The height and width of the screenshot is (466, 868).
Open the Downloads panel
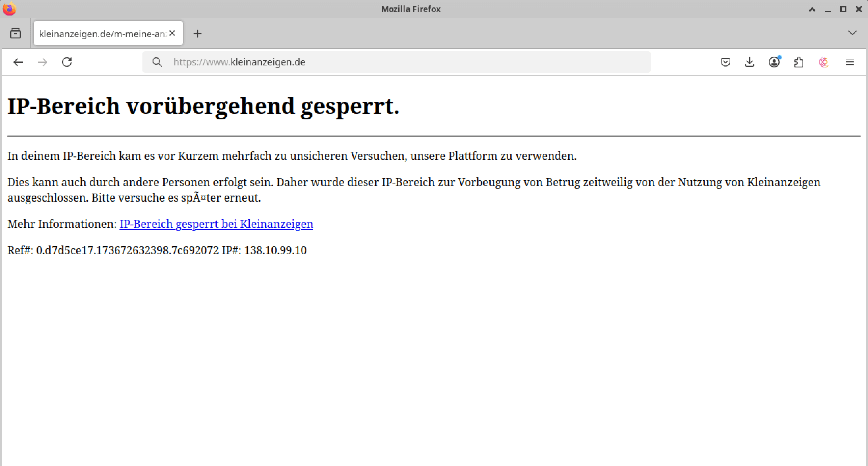click(750, 62)
